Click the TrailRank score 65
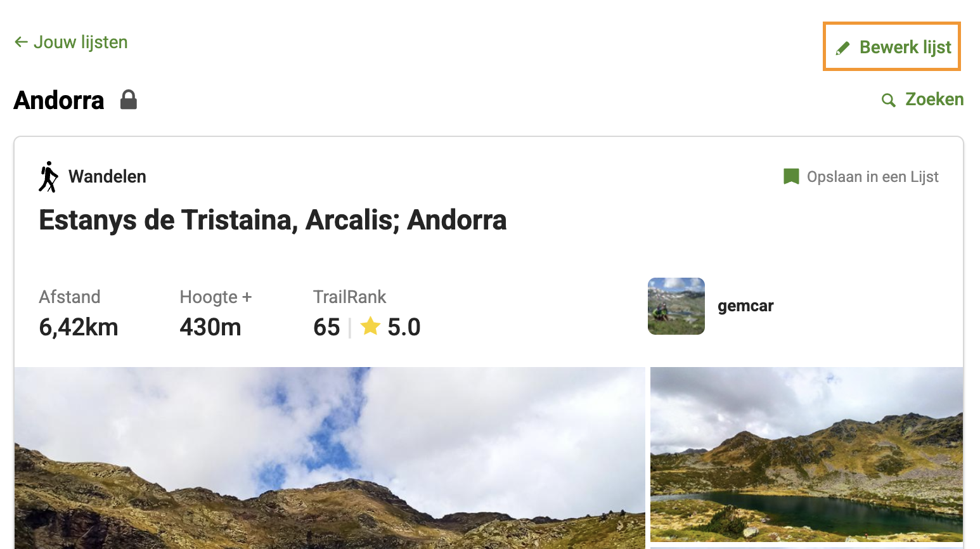Screen dimensions: 980x549 point(326,327)
